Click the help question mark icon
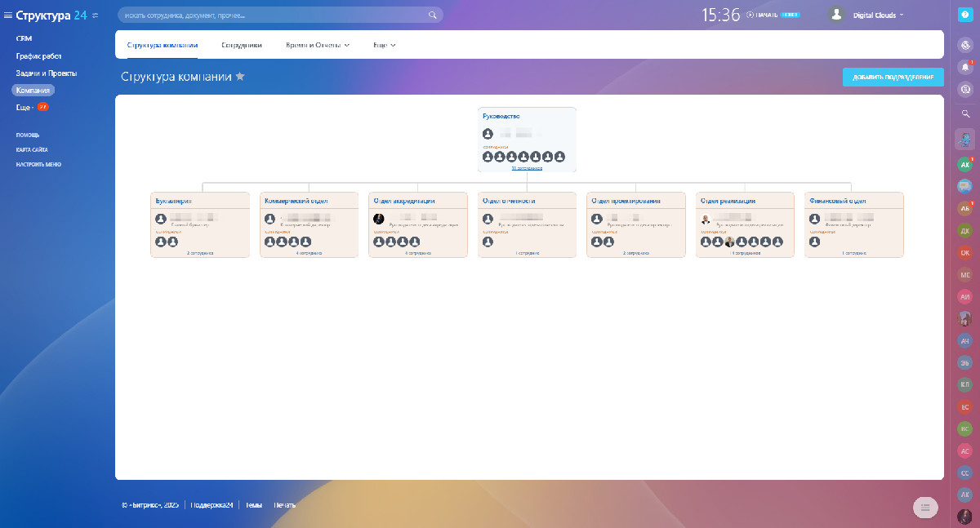The image size is (980, 528). click(x=965, y=15)
